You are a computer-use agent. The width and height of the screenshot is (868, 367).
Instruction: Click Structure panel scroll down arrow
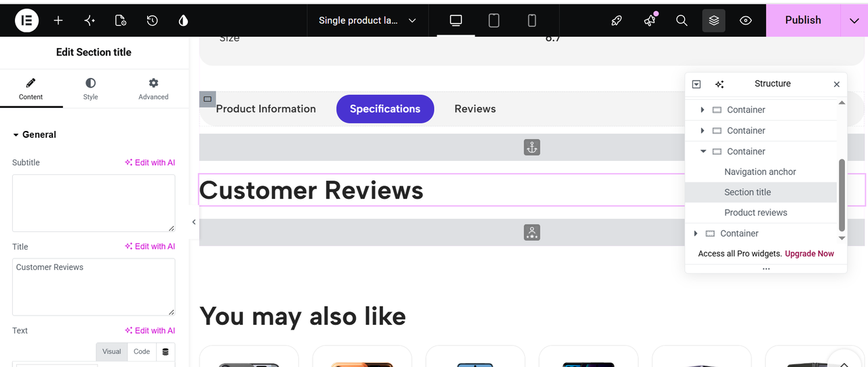click(x=842, y=238)
